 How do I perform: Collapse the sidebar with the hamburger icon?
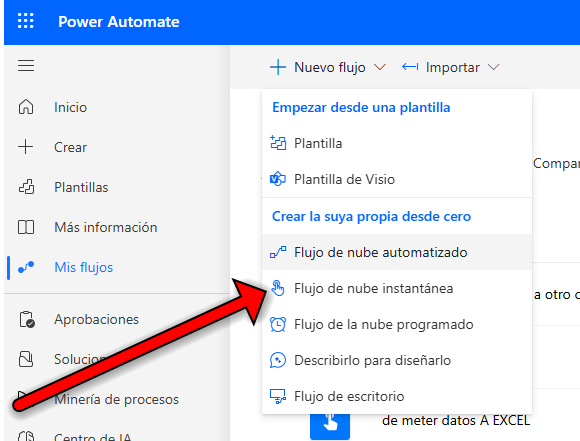coord(26,65)
